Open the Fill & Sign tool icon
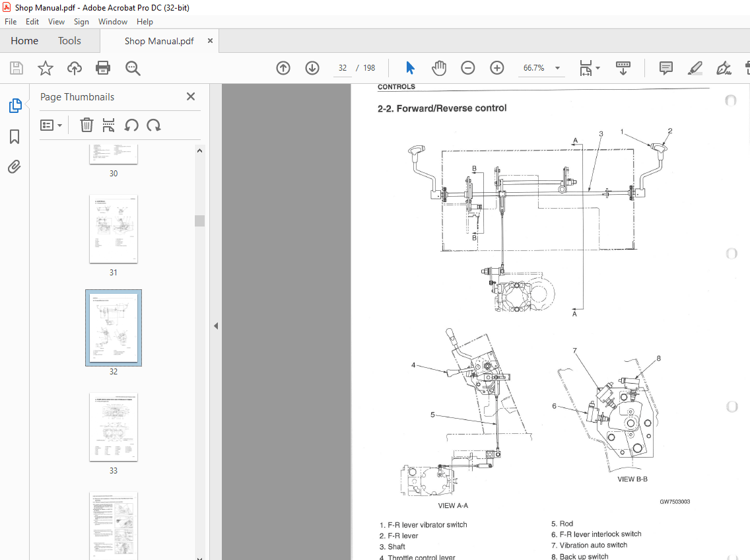 pos(724,68)
